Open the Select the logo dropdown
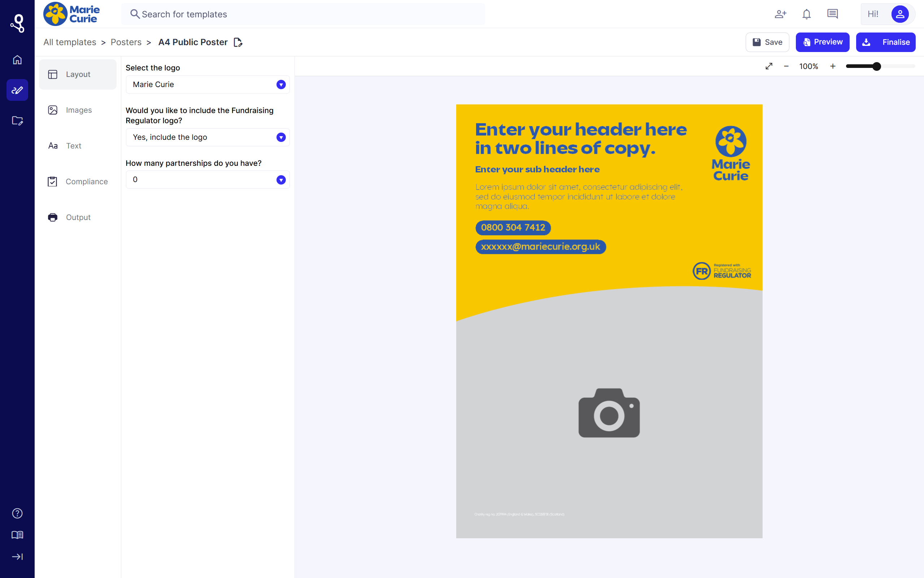The height and width of the screenshot is (578, 924). coord(208,85)
